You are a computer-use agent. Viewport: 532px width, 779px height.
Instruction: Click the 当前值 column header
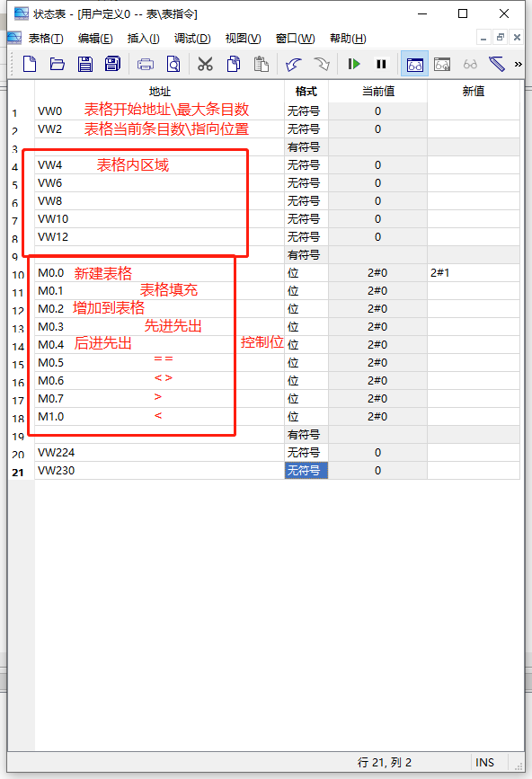click(x=377, y=92)
